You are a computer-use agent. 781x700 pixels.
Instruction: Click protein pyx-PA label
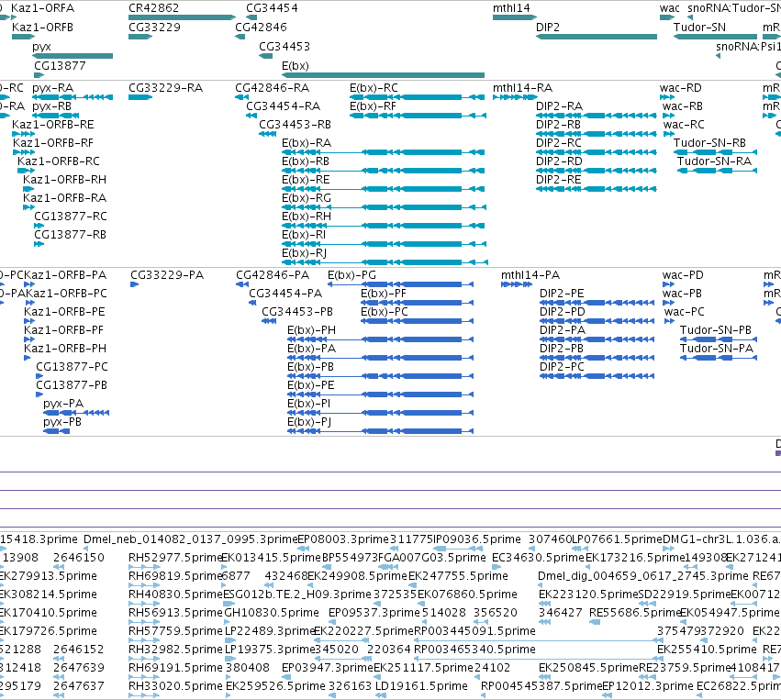coord(63,404)
